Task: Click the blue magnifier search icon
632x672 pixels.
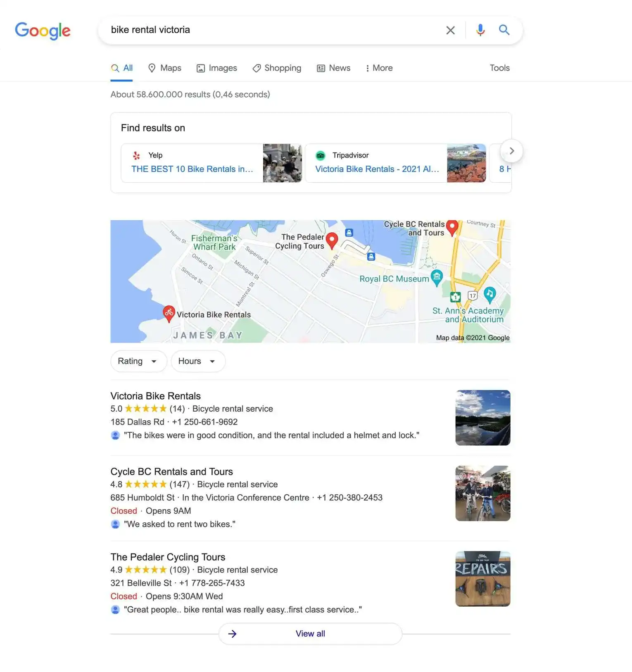Action: tap(504, 30)
